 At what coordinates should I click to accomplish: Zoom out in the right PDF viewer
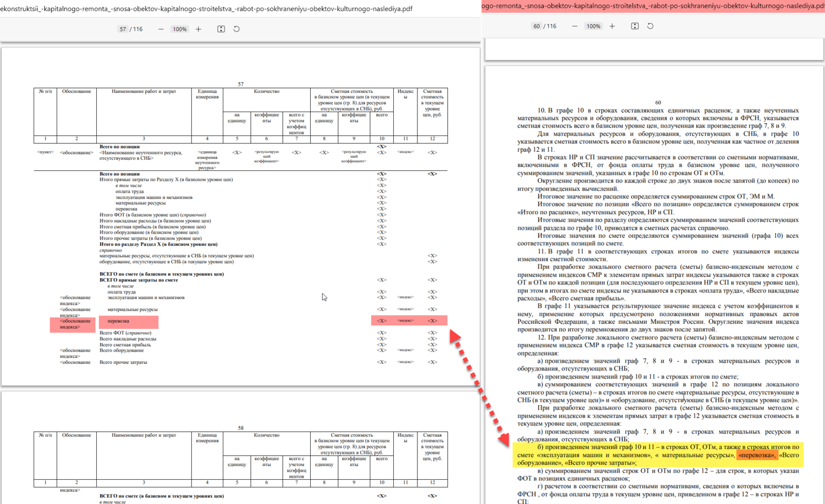click(x=575, y=26)
